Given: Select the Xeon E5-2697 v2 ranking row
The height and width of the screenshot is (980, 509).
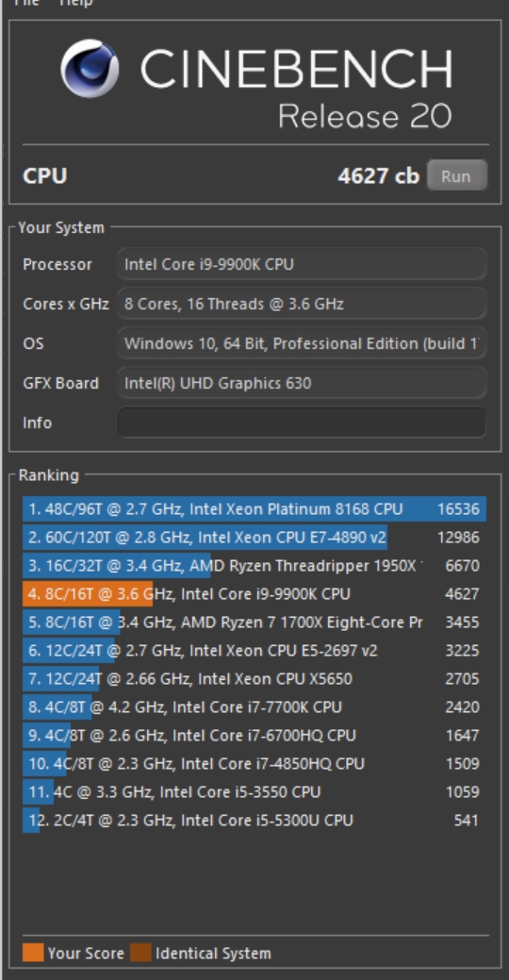Looking at the screenshot, I should pyautogui.click(x=254, y=651).
